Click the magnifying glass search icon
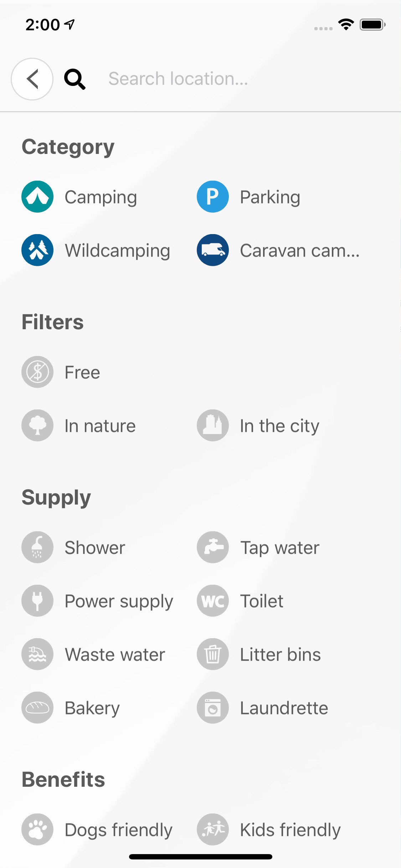 click(x=74, y=79)
